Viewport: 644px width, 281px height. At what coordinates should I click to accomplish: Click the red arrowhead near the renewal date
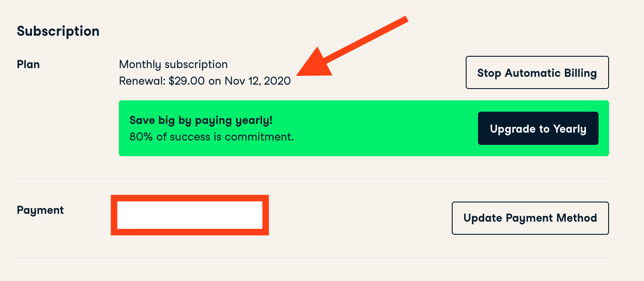pos(314,65)
